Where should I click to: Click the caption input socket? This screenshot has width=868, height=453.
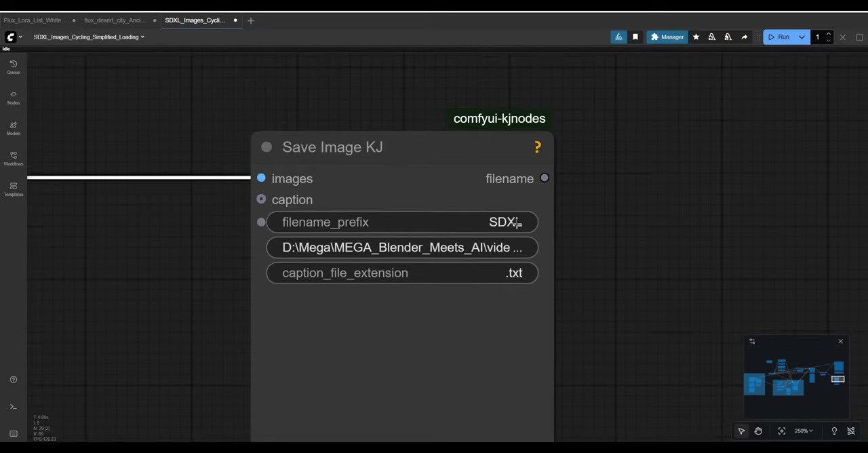point(261,199)
